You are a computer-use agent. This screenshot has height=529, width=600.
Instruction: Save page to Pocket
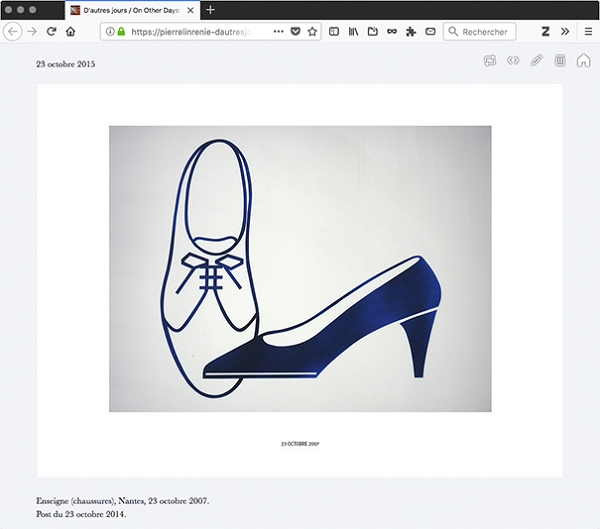click(293, 31)
